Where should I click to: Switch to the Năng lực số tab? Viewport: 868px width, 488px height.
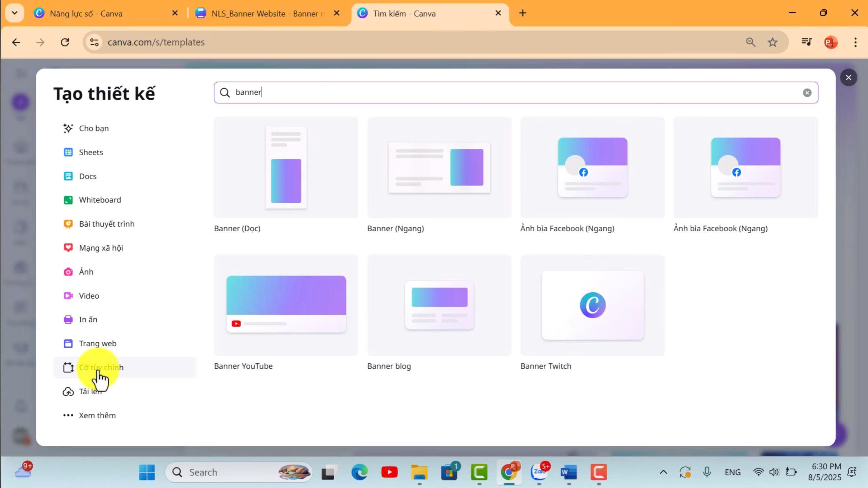(x=86, y=14)
